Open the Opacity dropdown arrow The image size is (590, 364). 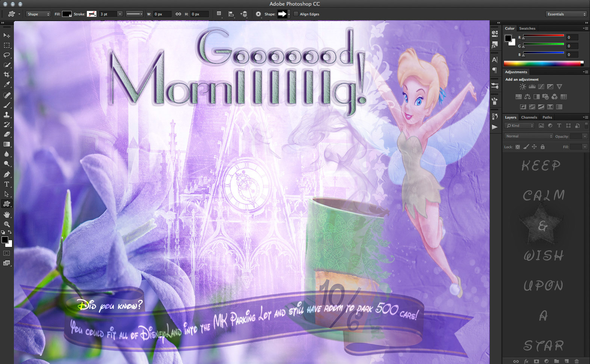585,136
